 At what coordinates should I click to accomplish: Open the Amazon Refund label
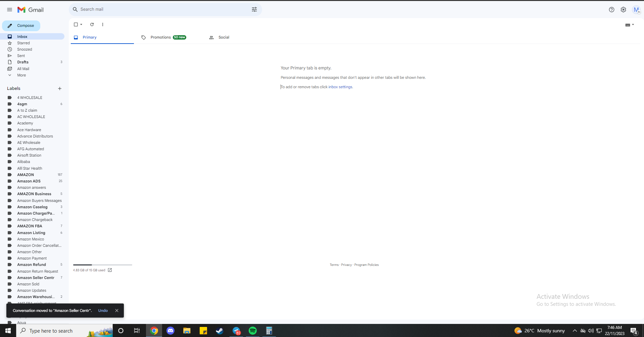click(x=32, y=265)
